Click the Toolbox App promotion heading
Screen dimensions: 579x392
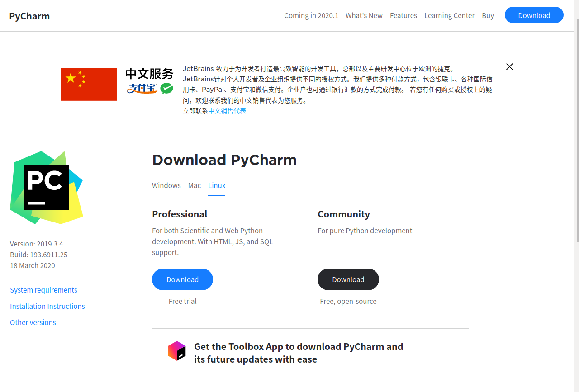click(299, 353)
